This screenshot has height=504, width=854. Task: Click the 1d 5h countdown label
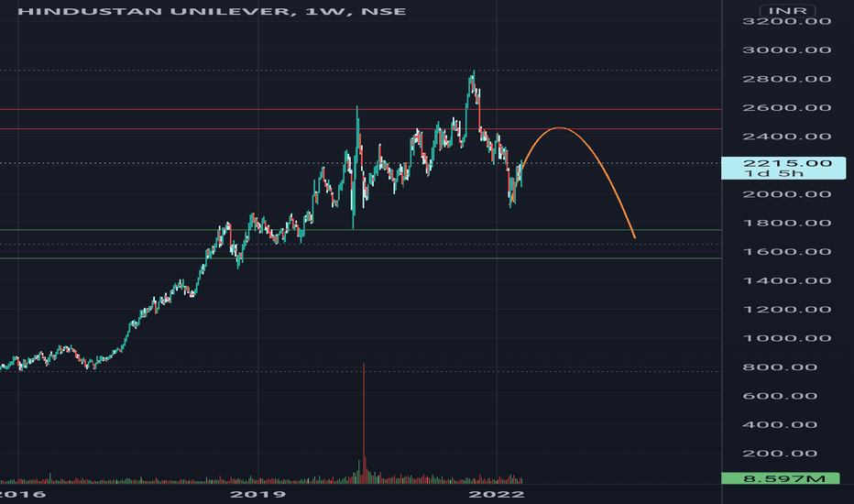coord(773,174)
